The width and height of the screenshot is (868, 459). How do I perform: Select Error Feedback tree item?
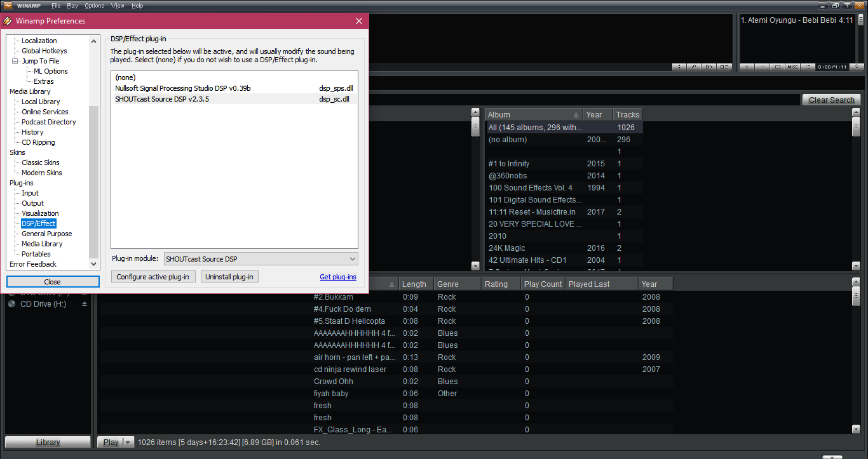pos(33,264)
